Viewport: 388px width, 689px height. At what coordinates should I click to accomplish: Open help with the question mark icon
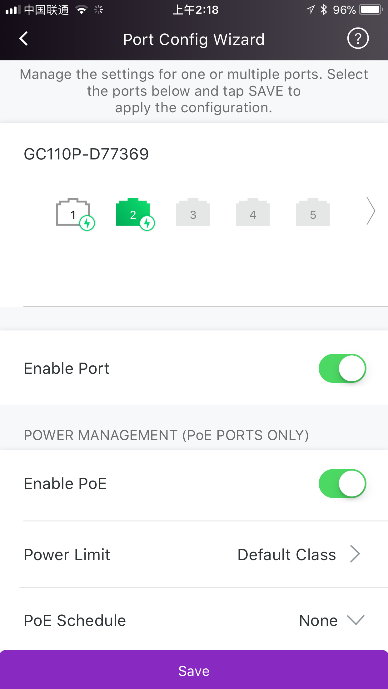[x=358, y=39]
